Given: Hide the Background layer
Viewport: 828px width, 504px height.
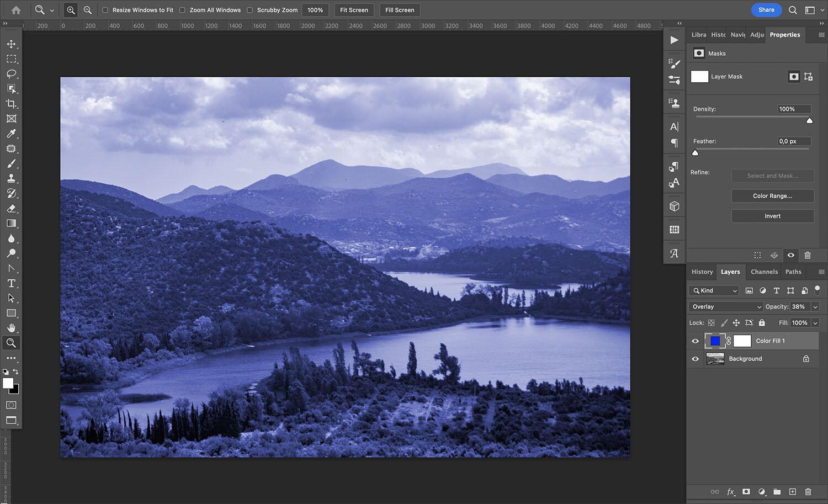Looking at the screenshot, I should (694, 358).
